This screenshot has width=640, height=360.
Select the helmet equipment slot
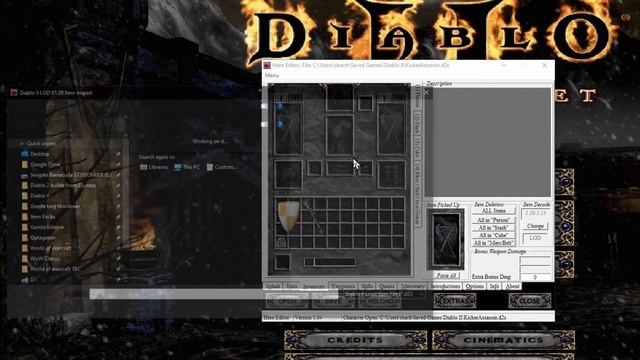pyautogui.click(x=339, y=98)
